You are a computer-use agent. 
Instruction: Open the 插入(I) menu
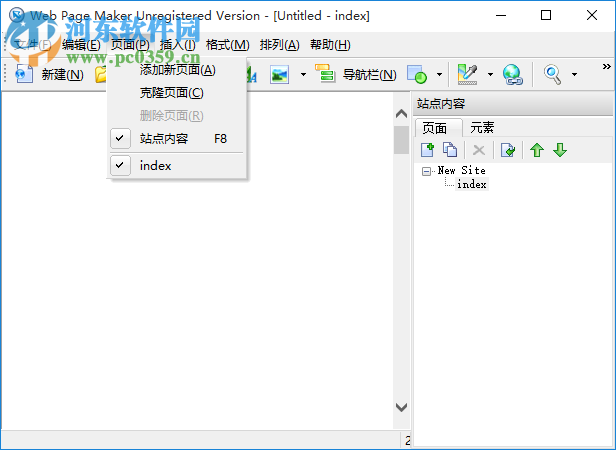point(178,45)
